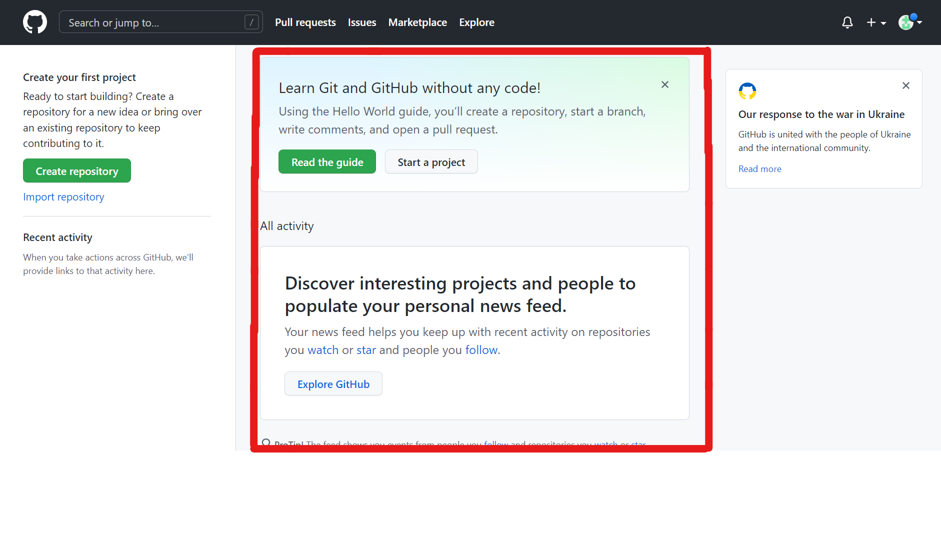Click the All activity heading

click(x=287, y=226)
